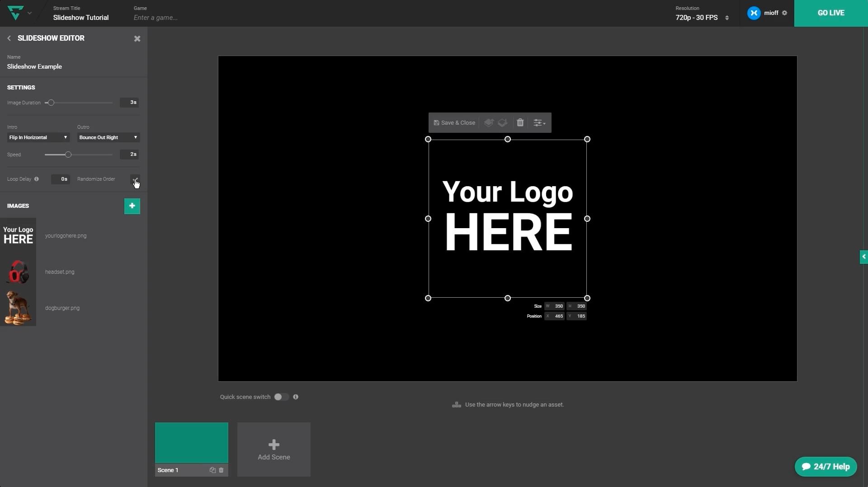This screenshot has width=868, height=487.
Task: Click the Image Duration slider handle
Action: (x=51, y=103)
